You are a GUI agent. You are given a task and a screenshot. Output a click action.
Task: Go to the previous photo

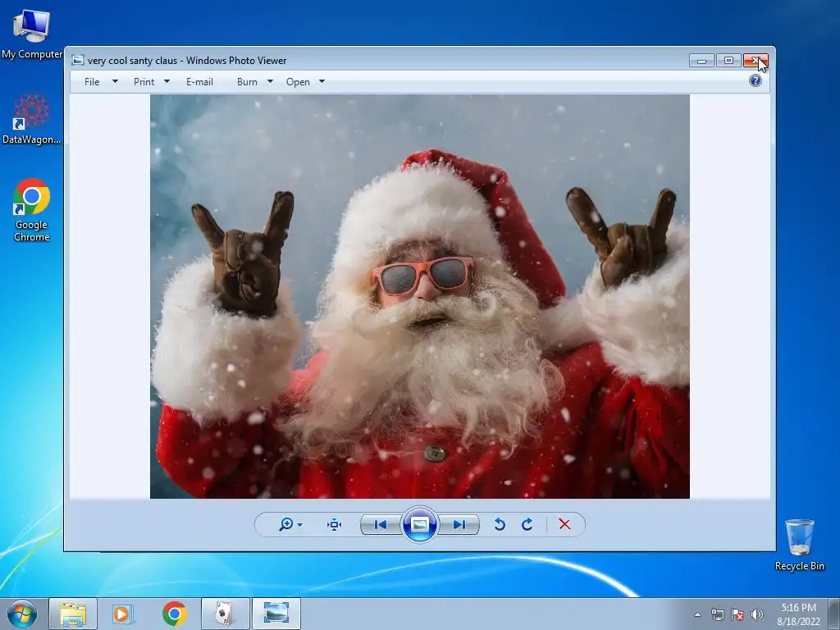coord(380,524)
